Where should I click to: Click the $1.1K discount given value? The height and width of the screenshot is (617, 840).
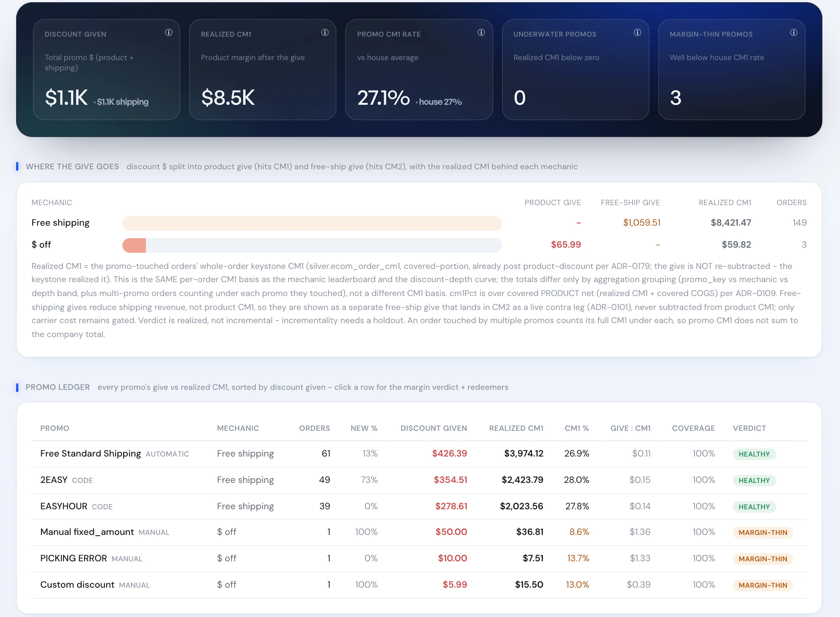(x=66, y=98)
